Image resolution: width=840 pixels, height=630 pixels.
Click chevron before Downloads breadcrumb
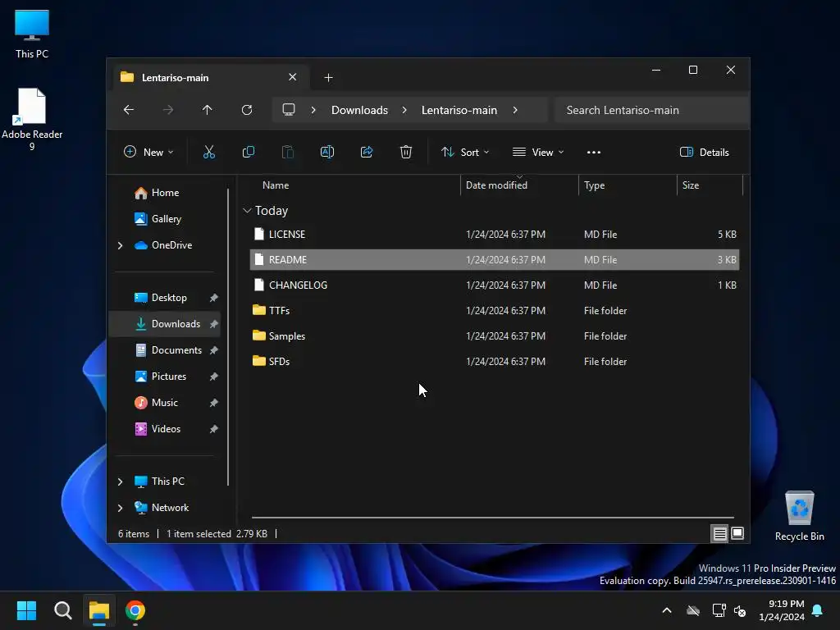pos(313,110)
